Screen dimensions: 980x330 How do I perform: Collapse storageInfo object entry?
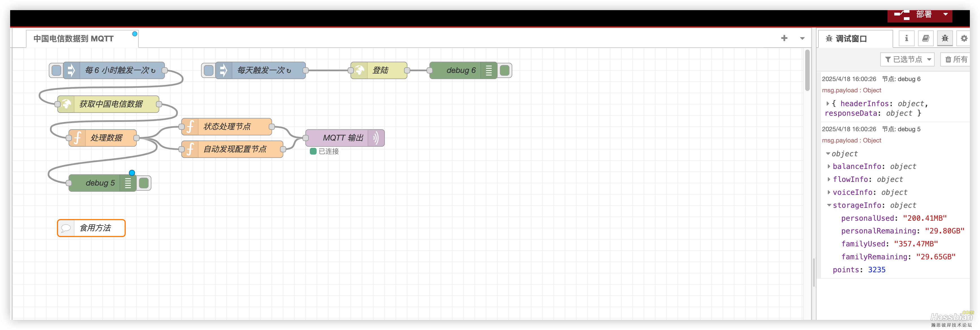click(829, 205)
